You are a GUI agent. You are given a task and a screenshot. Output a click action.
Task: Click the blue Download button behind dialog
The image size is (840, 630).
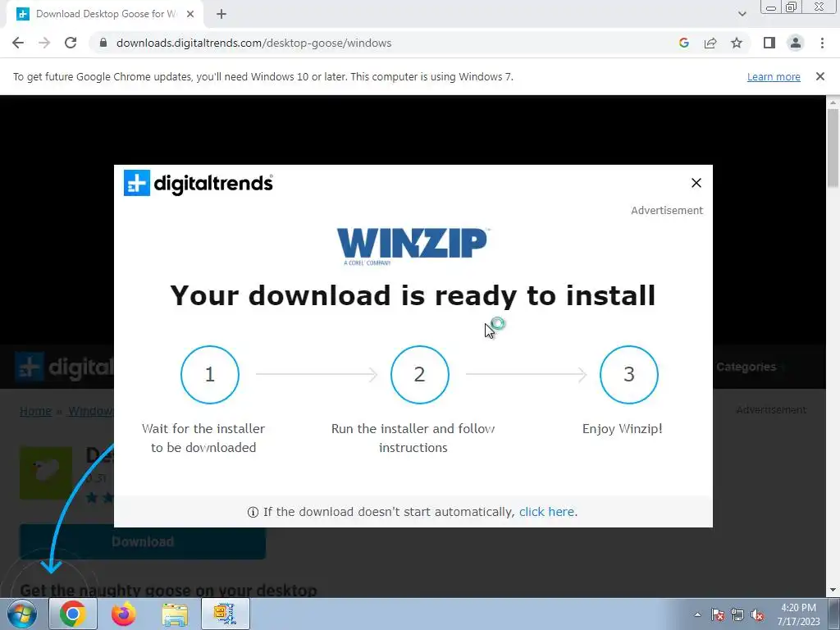143,541
